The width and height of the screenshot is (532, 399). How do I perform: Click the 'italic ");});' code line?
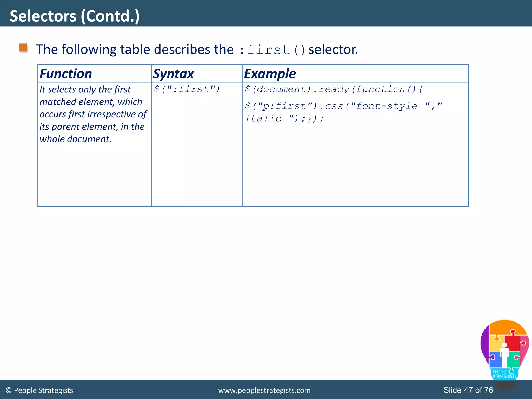click(284, 118)
